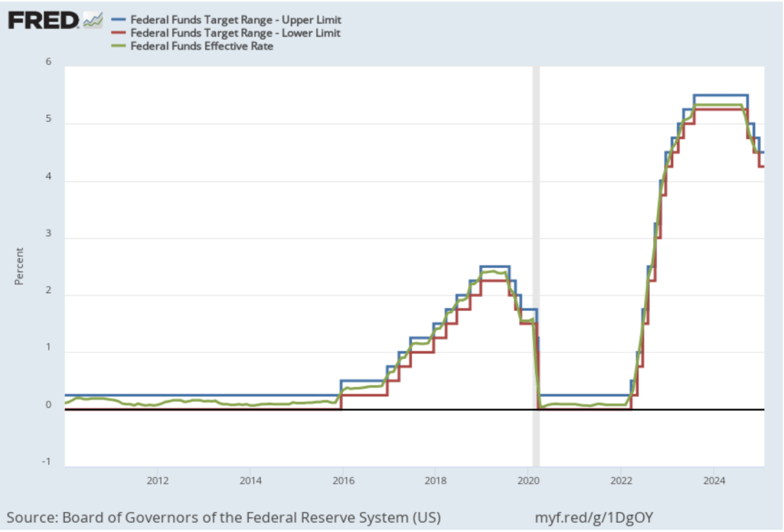Click the 2024 x-axis year label
This screenshot has height=532, width=784.
714,481
